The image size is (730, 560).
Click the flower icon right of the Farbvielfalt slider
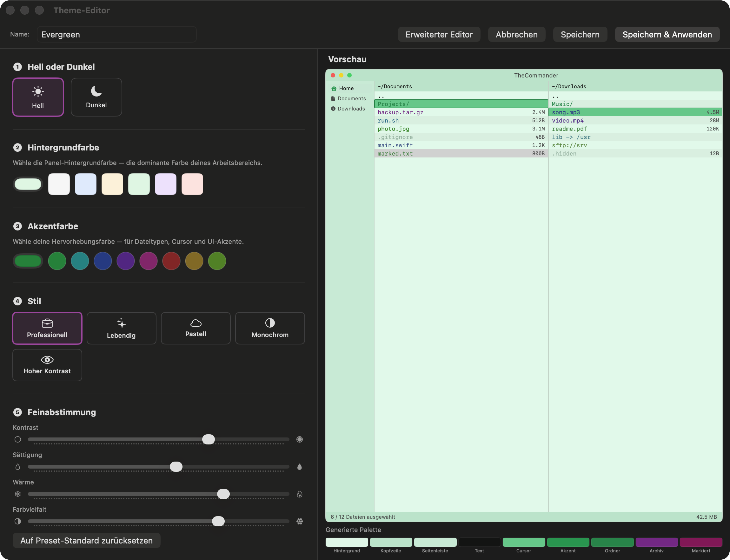pyautogui.click(x=300, y=521)
